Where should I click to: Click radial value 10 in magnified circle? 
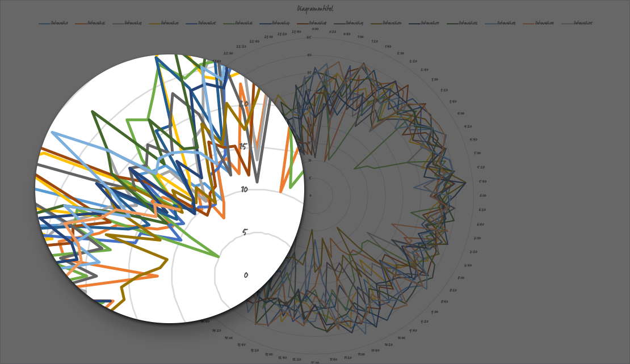(x=244, y=189)
